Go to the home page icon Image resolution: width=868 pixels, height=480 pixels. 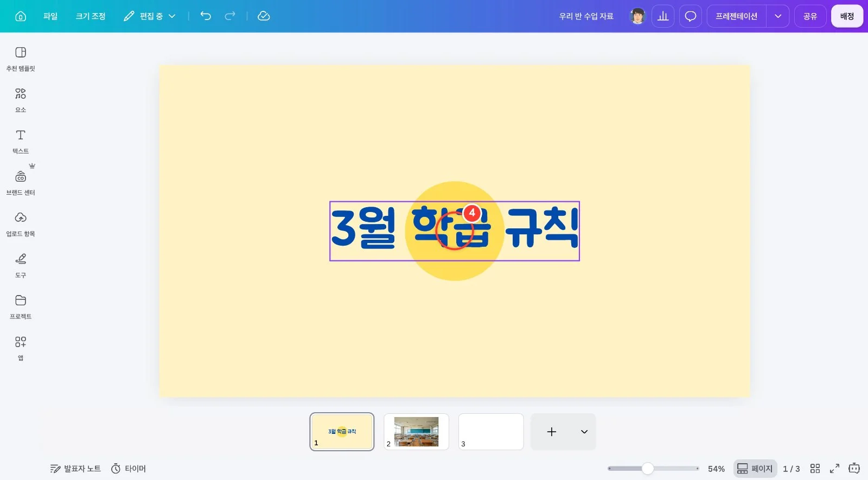coord(21,16)
